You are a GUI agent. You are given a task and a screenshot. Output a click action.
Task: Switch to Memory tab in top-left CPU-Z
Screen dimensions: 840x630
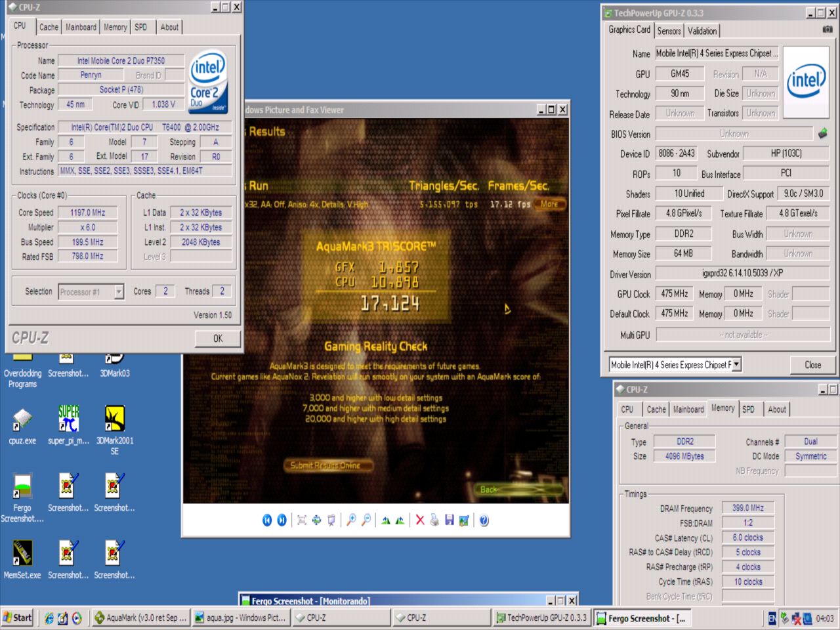tap(115, 27)
